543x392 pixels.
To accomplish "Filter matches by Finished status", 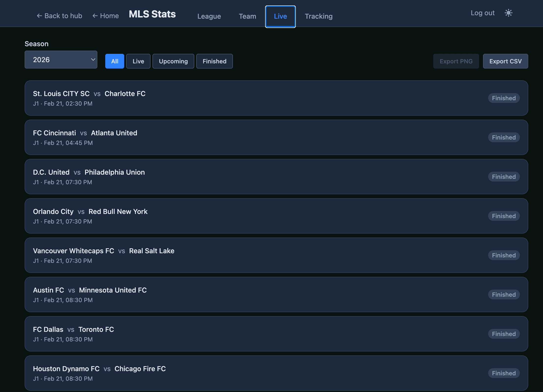I will point(214,61).
